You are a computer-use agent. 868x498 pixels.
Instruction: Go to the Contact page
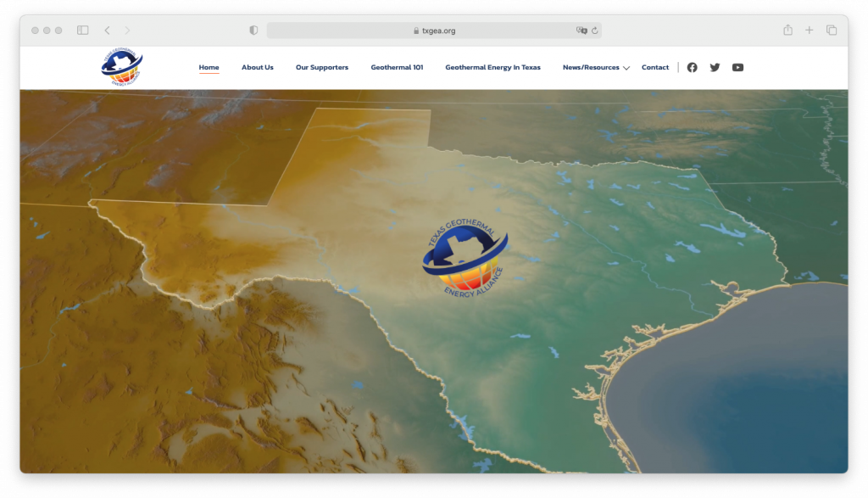(654, 68)
